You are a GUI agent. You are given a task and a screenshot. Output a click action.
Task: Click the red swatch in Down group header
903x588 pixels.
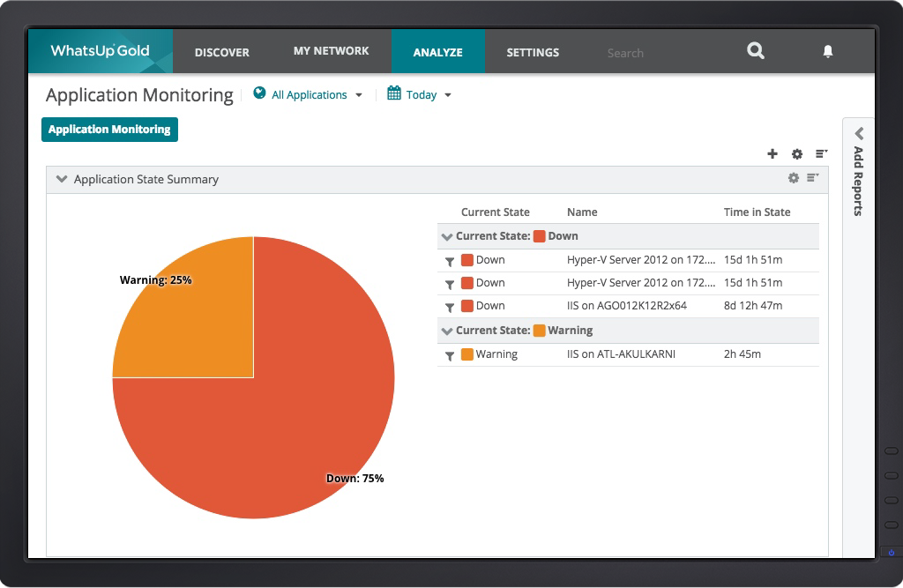pos(539,236)
